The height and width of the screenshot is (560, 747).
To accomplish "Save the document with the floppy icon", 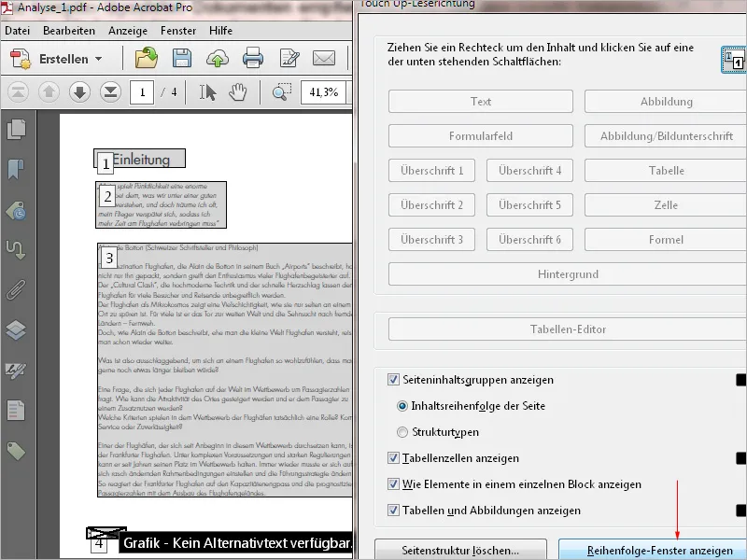I will (182, 59).
